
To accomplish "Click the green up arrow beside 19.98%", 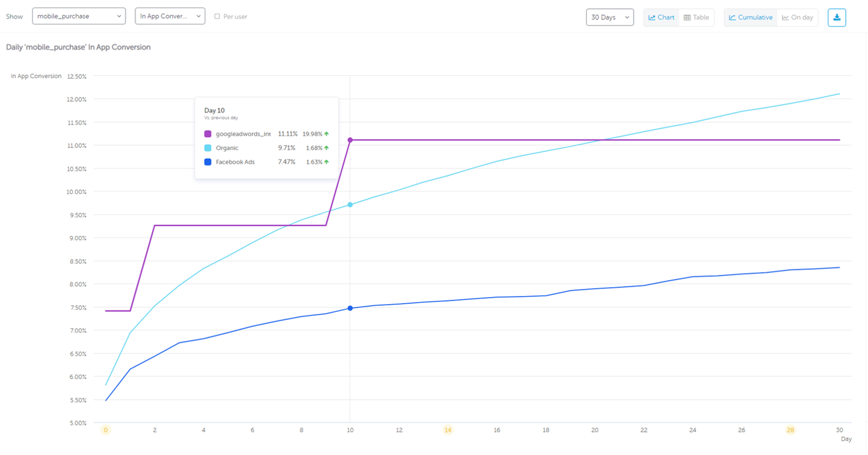I will [x=327, y=134].
